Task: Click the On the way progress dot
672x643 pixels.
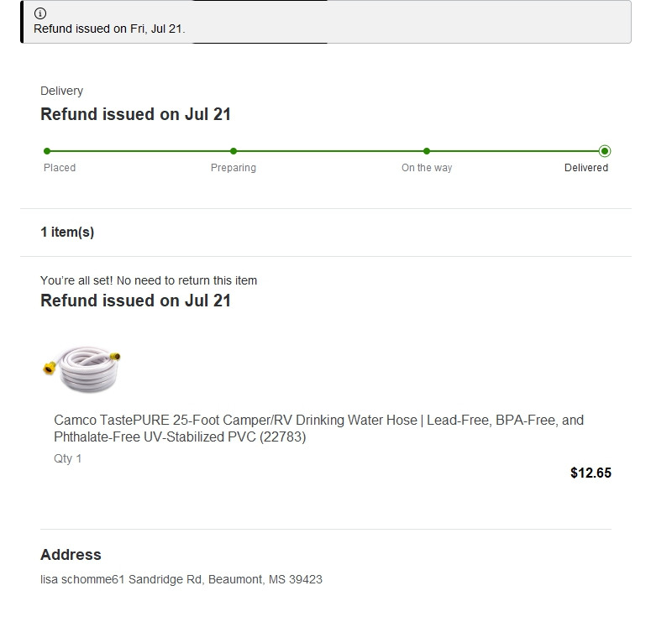Action: [427, 151]
